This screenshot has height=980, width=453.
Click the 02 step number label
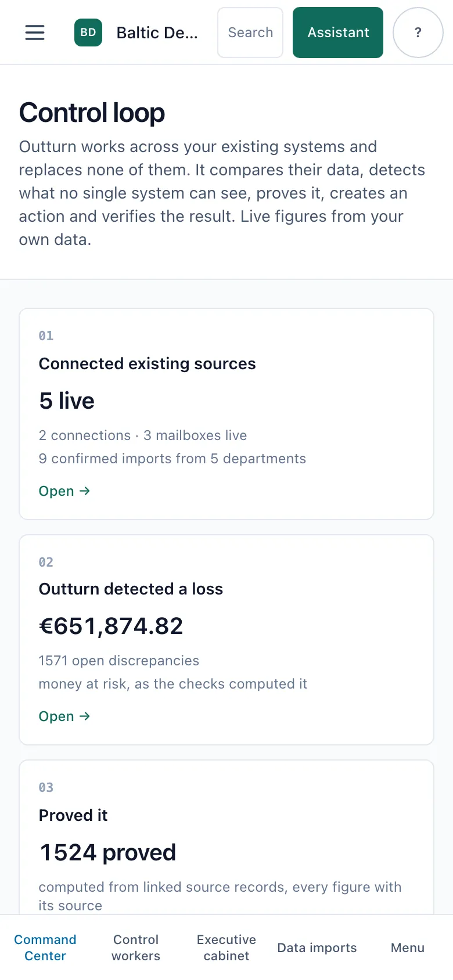46,562
